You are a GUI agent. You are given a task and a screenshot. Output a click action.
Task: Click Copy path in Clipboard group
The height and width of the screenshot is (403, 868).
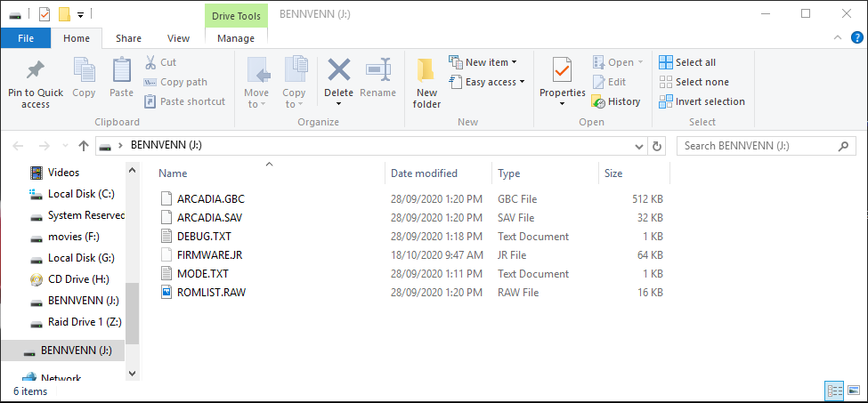[175, 82]
